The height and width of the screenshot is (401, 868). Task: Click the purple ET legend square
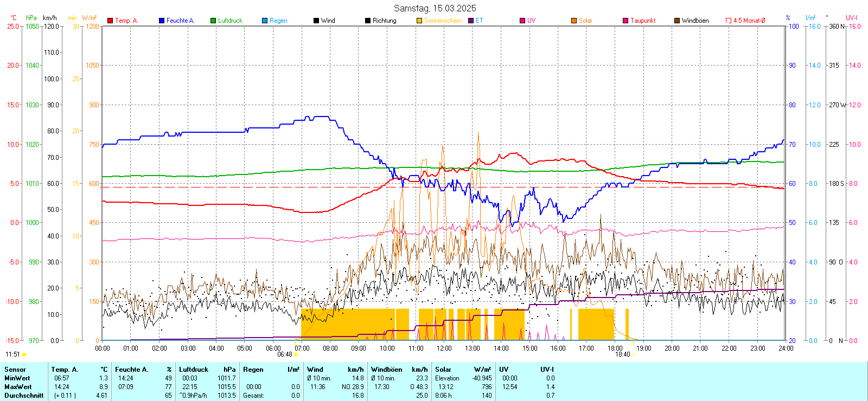[471, 21]
